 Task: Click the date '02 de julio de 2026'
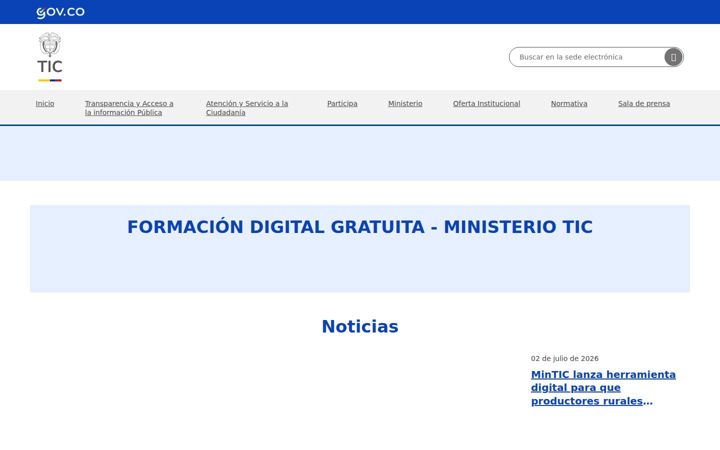[564, 359]
